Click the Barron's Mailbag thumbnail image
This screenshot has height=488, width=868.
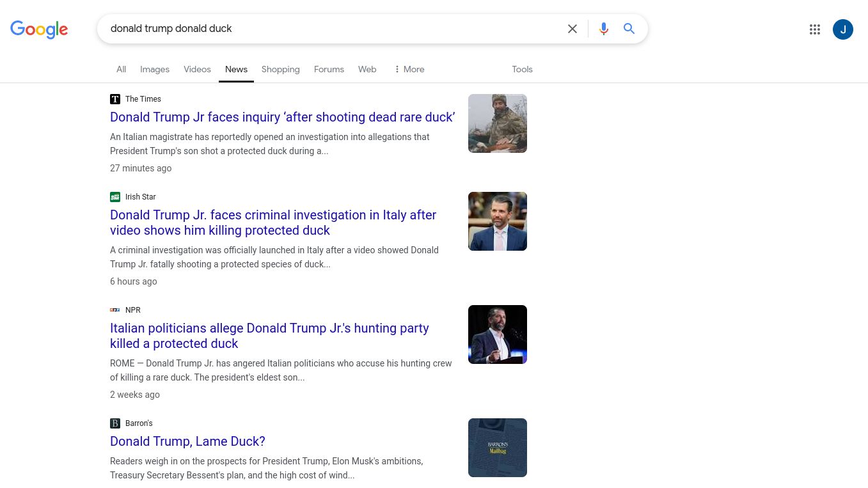click(497, 448)
